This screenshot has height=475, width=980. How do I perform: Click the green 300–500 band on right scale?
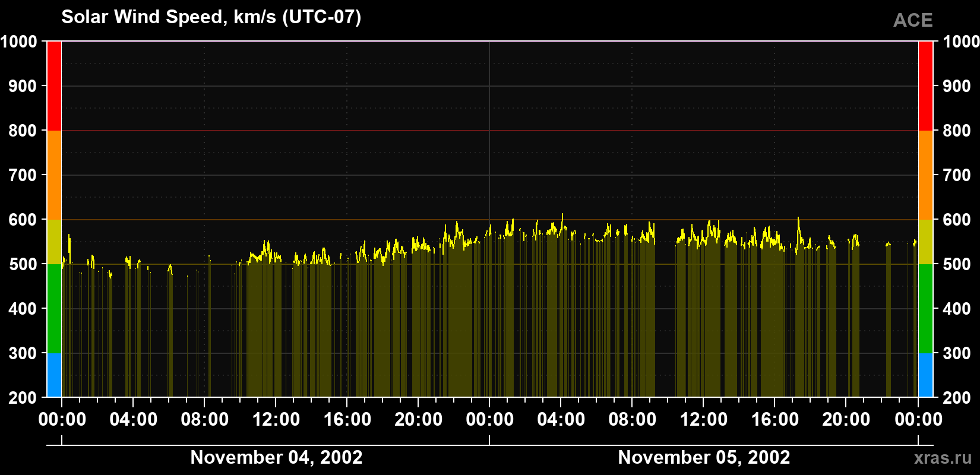pyautogui.click(x=925, y=309)
